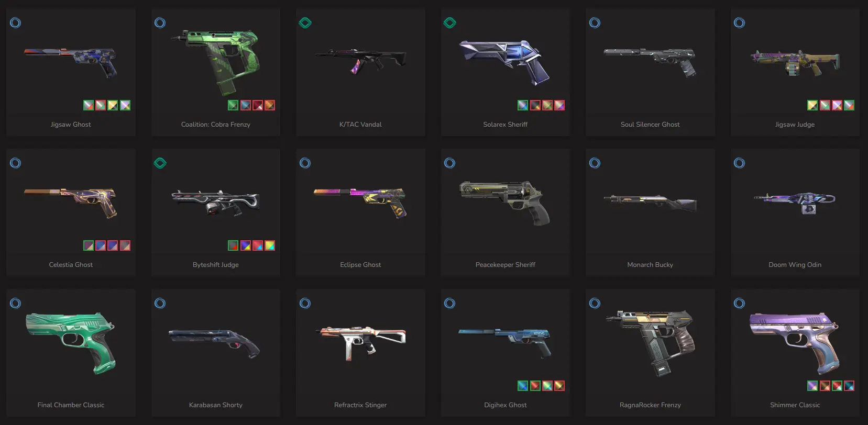Click the tier icon on RagnaRocker Frenzy card

(595, 303)
